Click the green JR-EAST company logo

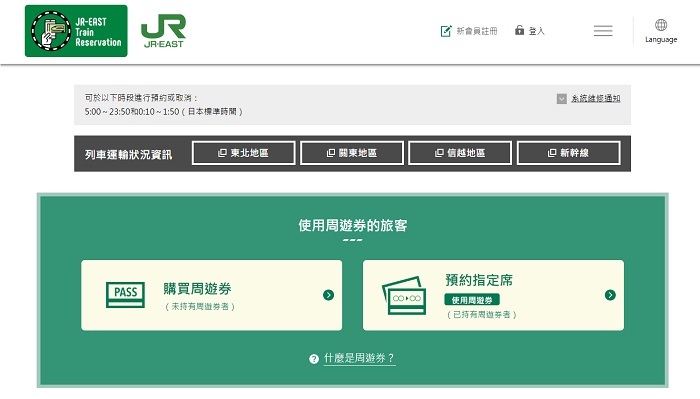[x=163, y=31]
